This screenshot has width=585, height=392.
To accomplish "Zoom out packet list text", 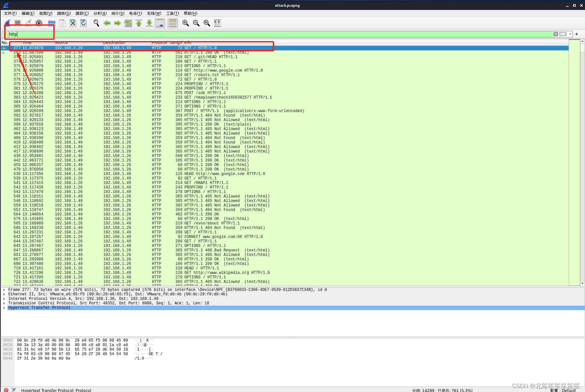I will (196, 23).
